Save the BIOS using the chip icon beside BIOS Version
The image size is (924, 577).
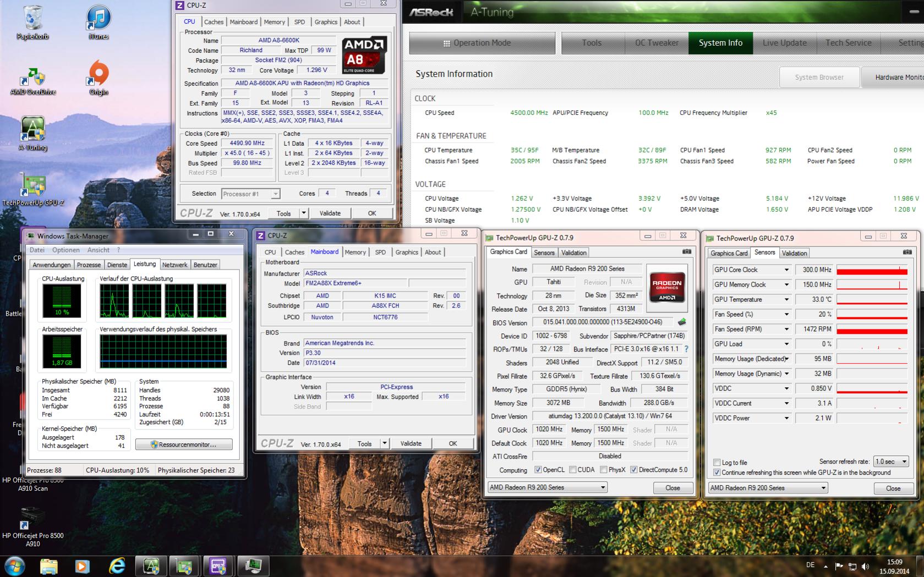pyautogui.click(x=682, y=322)
